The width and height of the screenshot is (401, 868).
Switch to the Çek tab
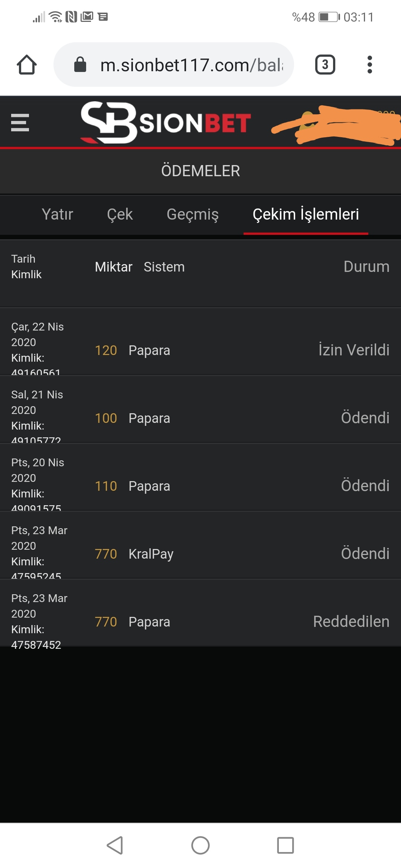pyautogui.click(x=120, y=214)
